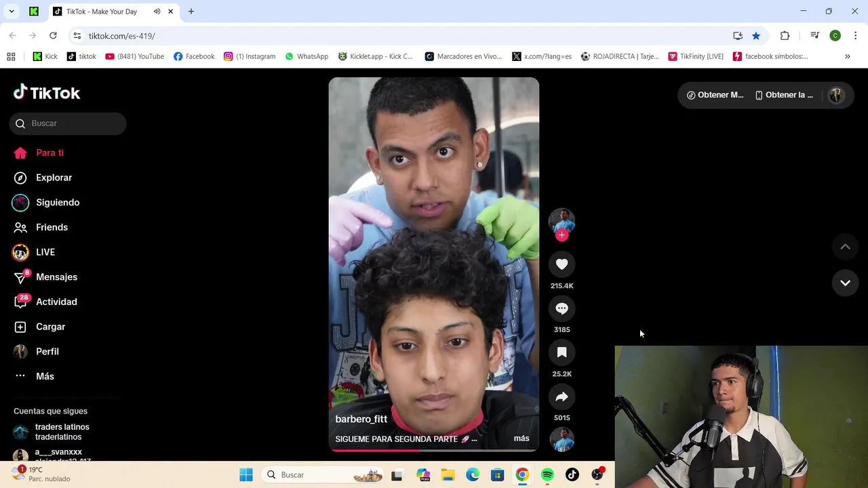This screenshot has width=868, height=488.
Task: Bookmark this page with the star icon
Action: tap(756, 36)
